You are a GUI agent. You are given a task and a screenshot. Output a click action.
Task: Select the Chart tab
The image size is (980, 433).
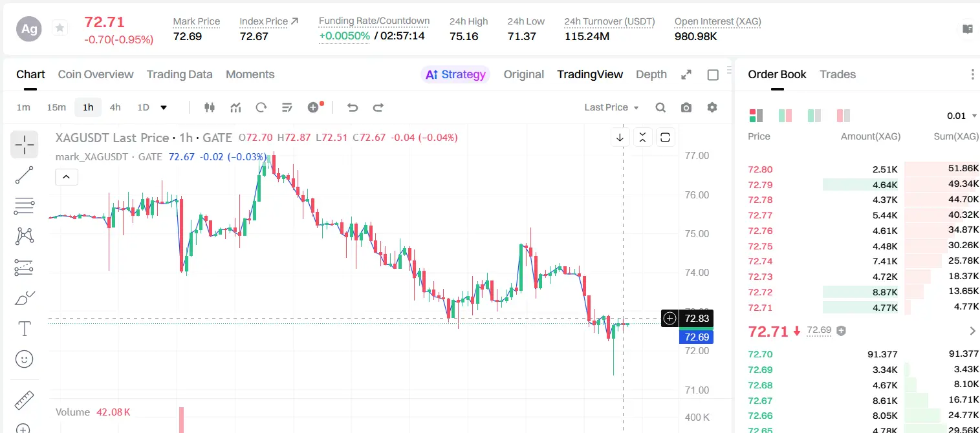30,74
